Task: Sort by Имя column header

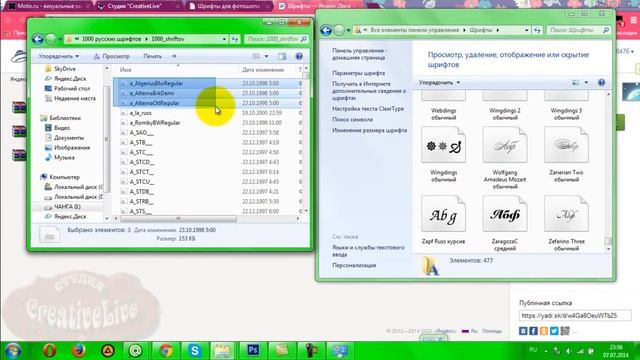Action: coord(126,70)
